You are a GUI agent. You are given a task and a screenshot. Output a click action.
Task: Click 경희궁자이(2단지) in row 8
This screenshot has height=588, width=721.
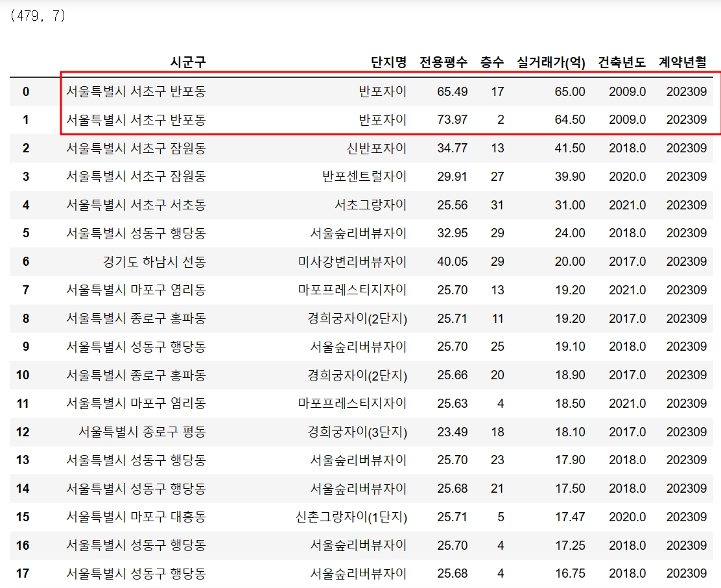(x=357, y=318)
